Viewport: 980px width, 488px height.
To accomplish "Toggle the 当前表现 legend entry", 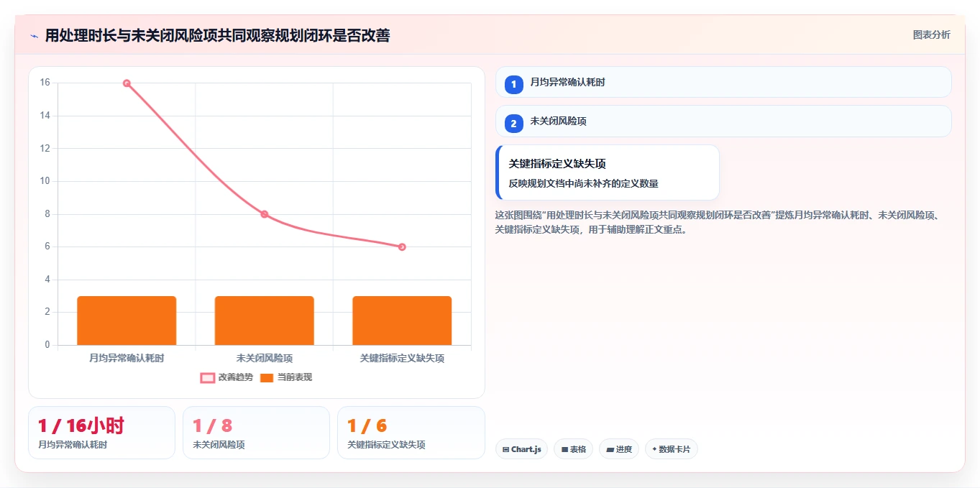I will pyautogui.click(x=286, y=377).
